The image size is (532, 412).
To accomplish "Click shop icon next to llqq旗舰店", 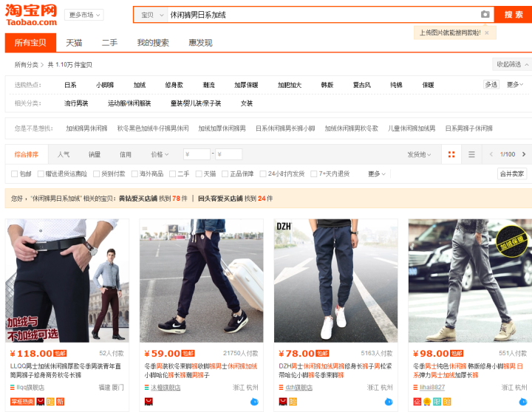I will [x=15, y=388].
